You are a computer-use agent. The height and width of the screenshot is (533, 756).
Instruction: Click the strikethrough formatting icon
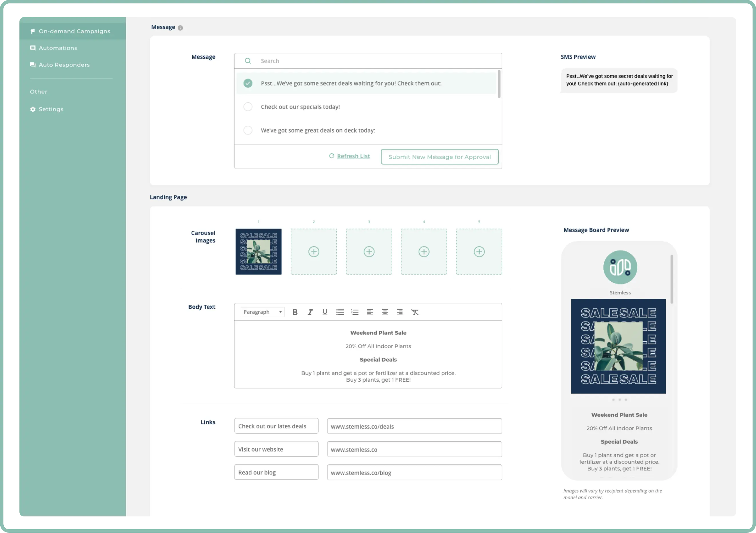[x=416, y=312]
